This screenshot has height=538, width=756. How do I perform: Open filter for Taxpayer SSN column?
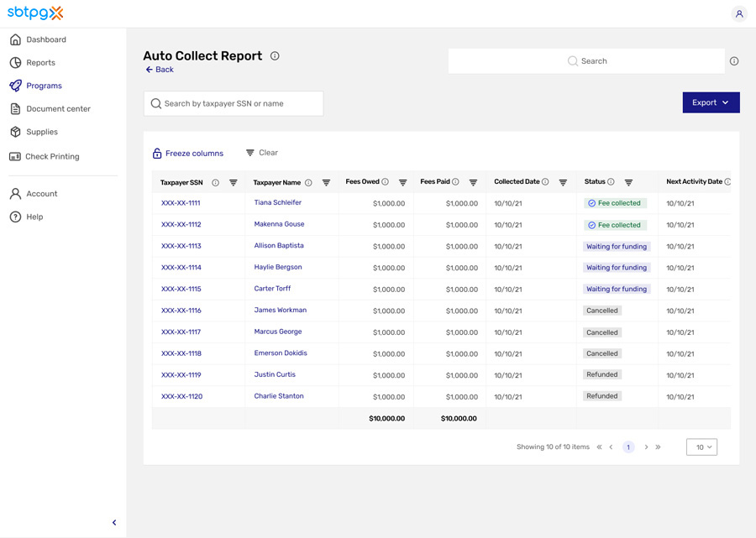click(234, 183)
